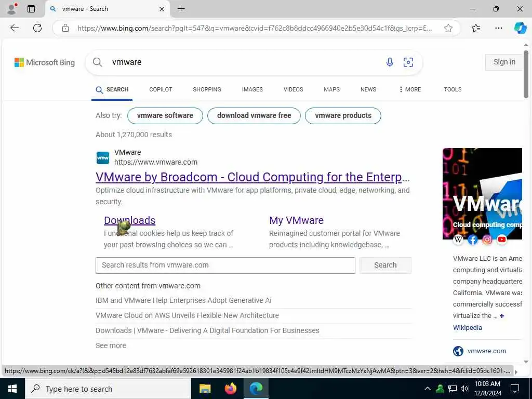Search using voice microphone icon
Viewport: 532px width, 399px height.
click(390, 62)
